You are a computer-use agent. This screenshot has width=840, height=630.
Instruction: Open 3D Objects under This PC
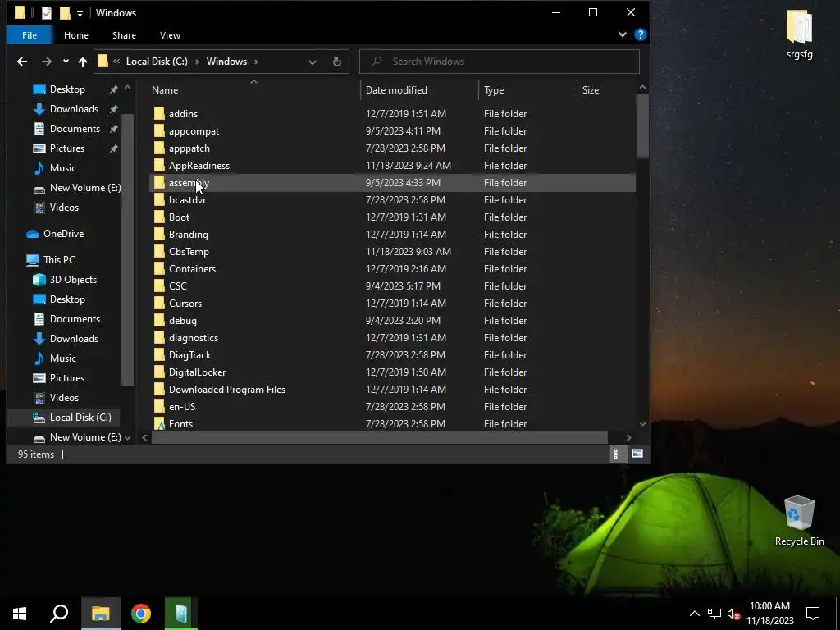[x=73, y=280]
